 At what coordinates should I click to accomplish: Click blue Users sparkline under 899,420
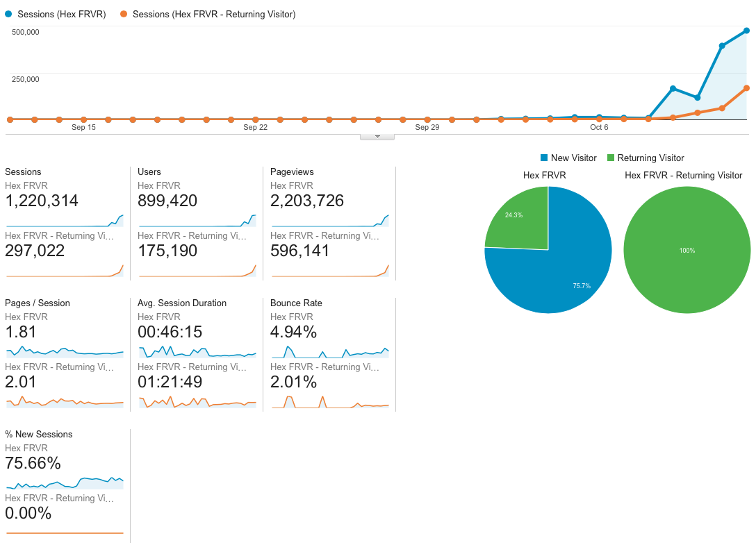coord(197,221)
